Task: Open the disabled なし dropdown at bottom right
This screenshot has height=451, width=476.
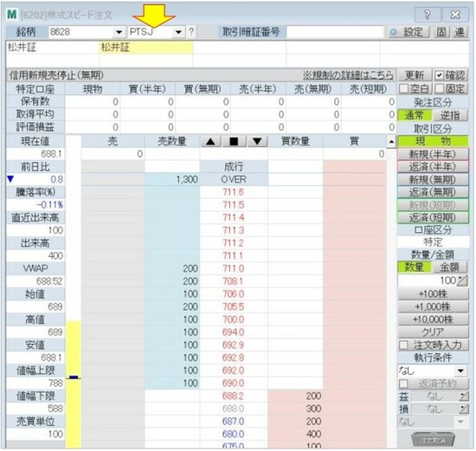Action: [x=460, y=422]
